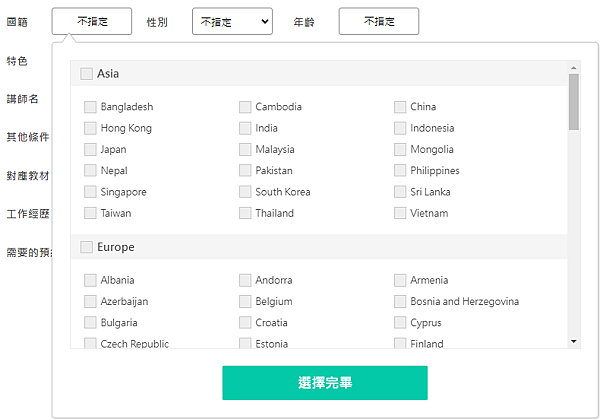Check the Europe region checkbox
This screenshot has width=600, height=419.
coord(86,247)
